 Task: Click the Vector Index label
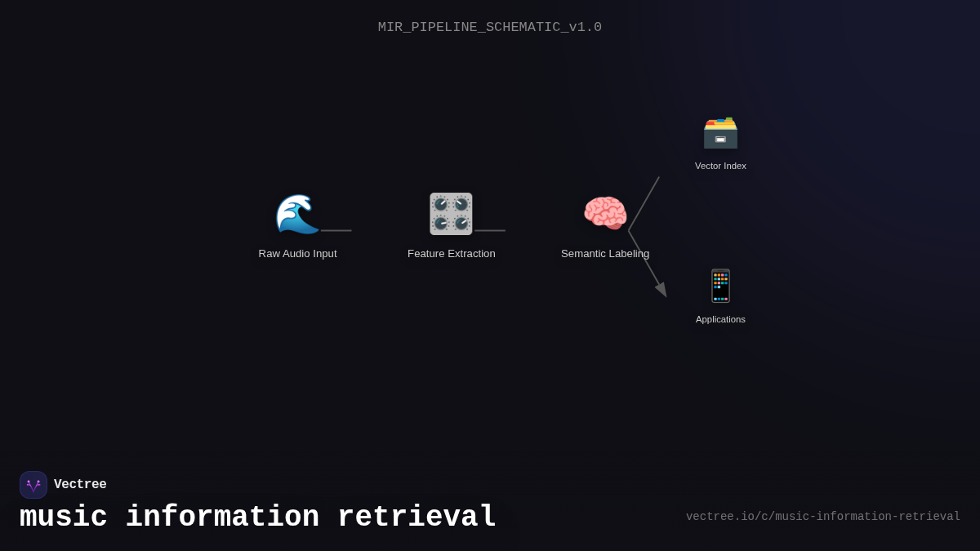tap(720, 166)
